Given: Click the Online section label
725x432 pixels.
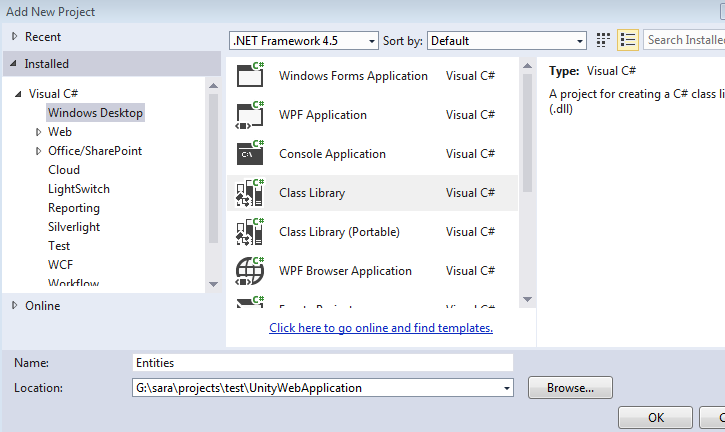Looking at the screenshot, I should [x=43, y=306].
